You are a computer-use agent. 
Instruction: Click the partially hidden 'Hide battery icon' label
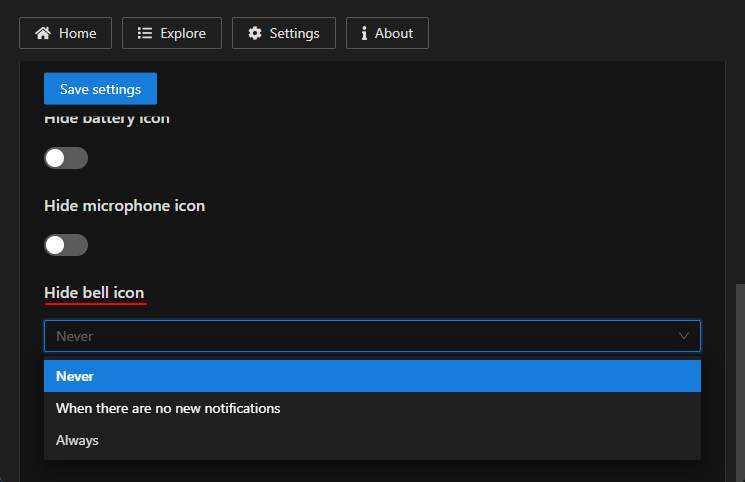tap(106, 119)
